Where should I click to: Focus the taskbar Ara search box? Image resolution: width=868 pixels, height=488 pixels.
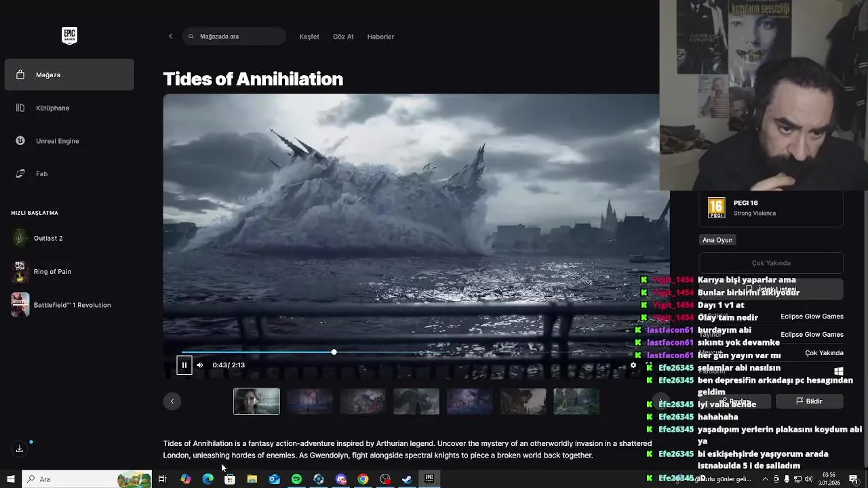87,479
